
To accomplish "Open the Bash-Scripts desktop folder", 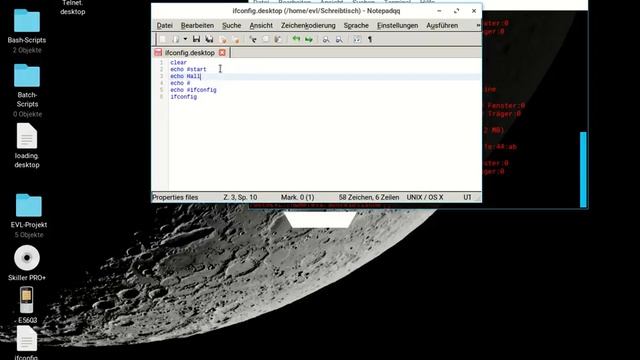I will click(27, 20).
